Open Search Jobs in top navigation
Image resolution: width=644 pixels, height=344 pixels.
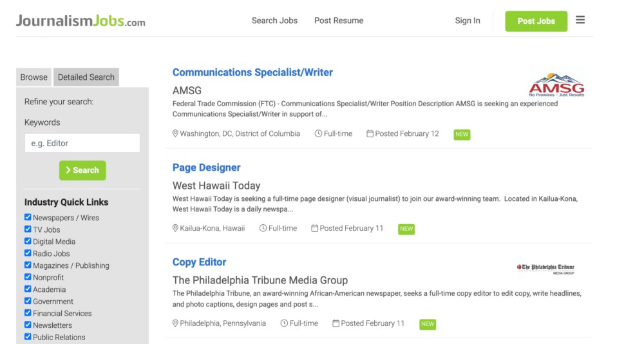coord(274,21)
